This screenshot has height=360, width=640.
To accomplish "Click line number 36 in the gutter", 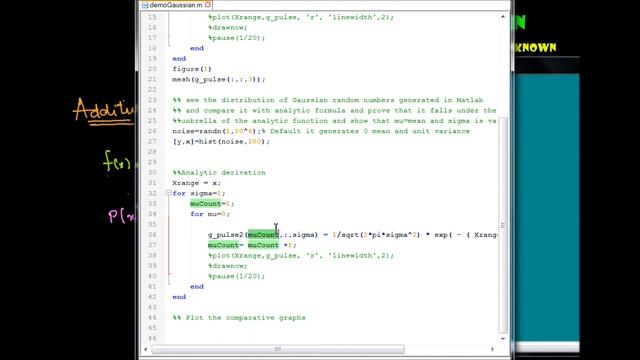I will tap(152, 235).
